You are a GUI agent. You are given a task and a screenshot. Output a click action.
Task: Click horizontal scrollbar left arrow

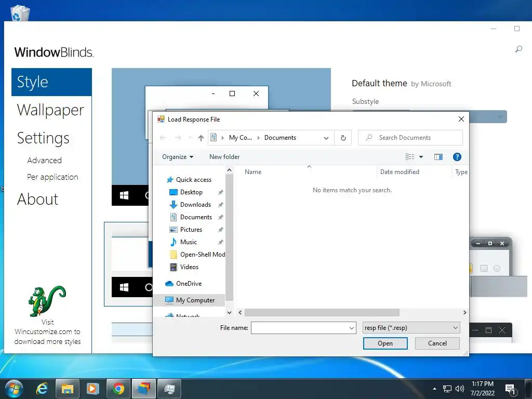point(240,312)
